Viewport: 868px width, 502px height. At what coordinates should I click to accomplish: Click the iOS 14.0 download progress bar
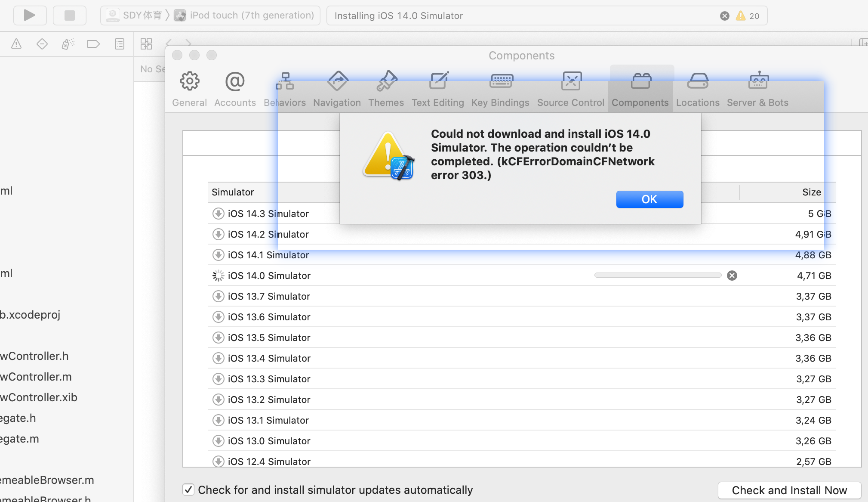pos(658,276)
